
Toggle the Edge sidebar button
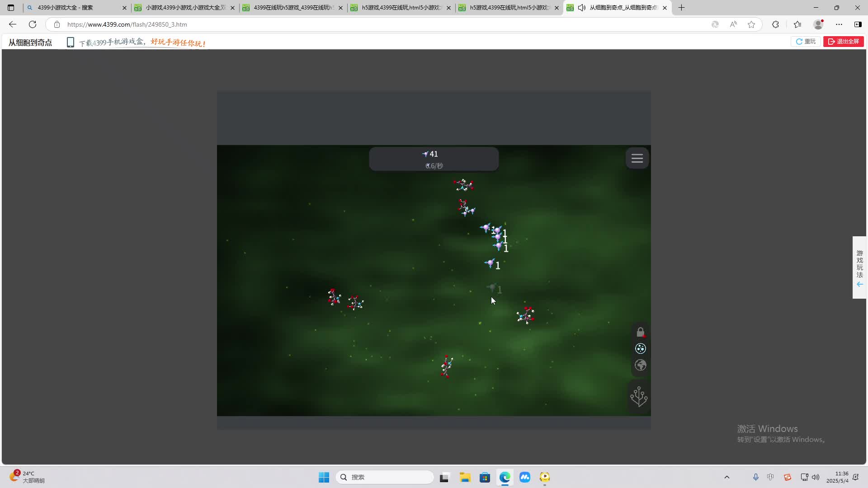(858, 24)
